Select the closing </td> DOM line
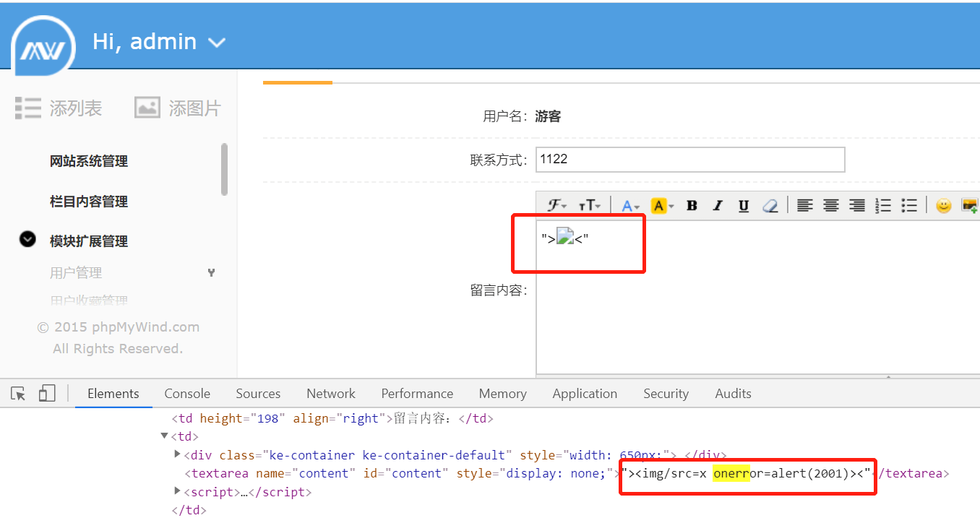 (x=189, y=510)
